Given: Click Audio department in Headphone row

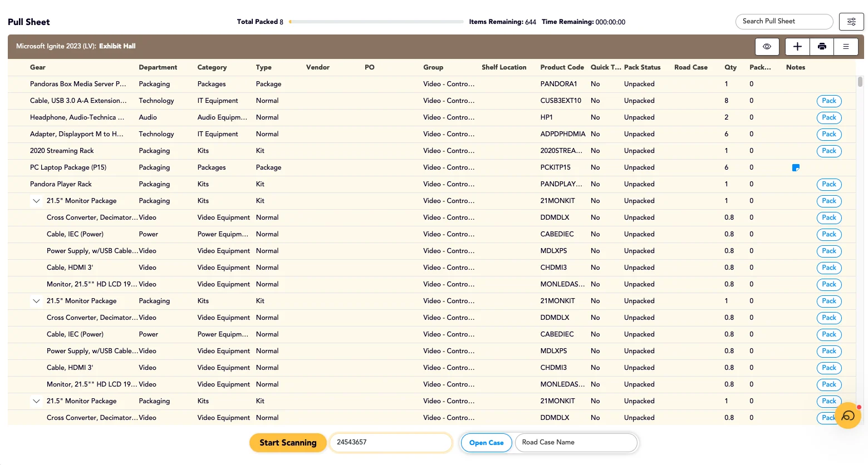Looking at the screenshot, I should point(148,117).
